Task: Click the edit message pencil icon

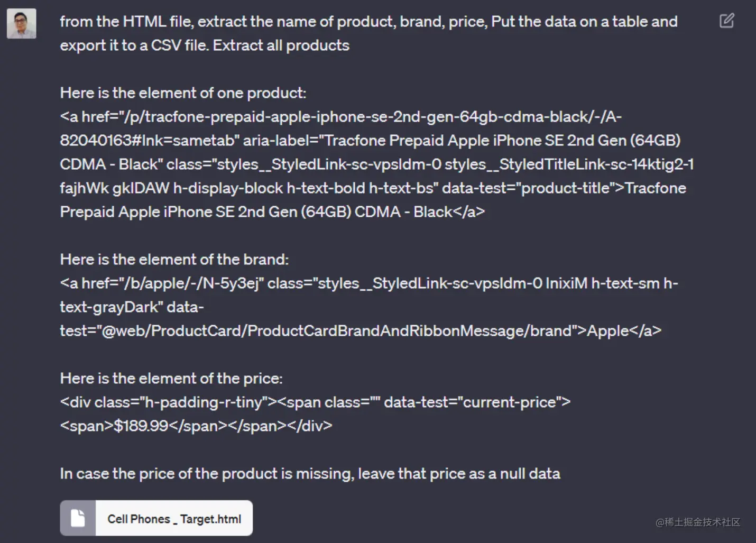Action: pyautogui.click(x=726, y=21)
